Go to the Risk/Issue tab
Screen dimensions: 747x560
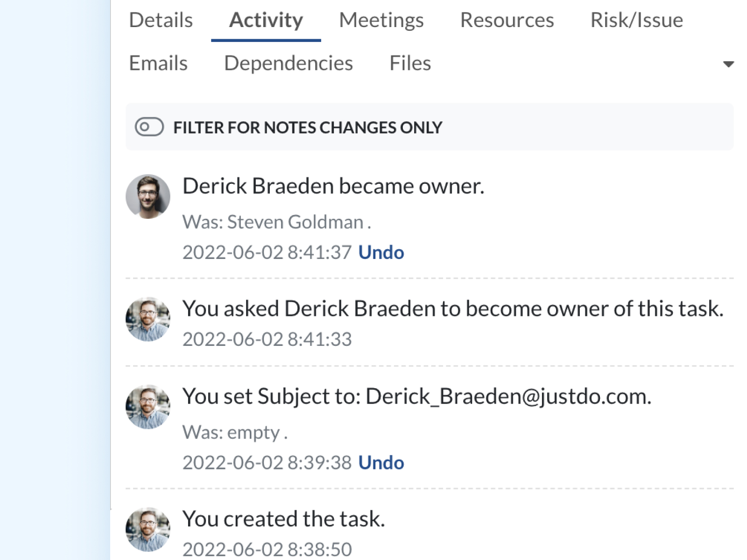(x=636, y=20)
